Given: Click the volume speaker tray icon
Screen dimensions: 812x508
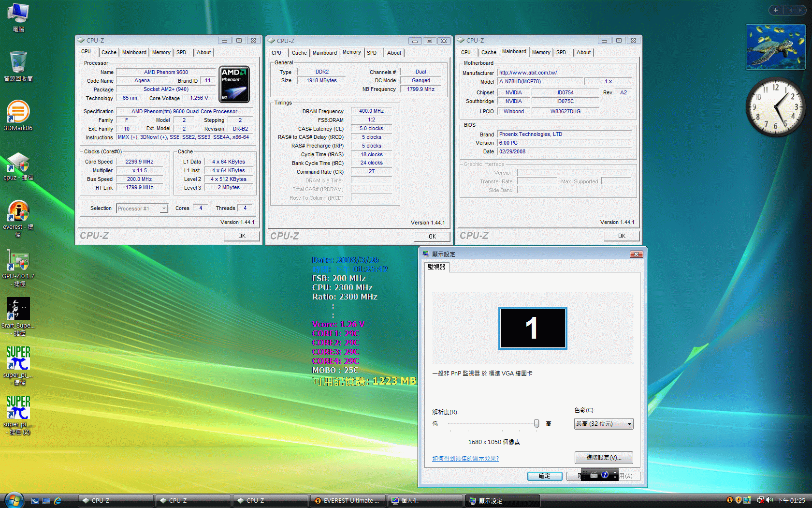Looking at the screenshot, I should (769, 500).
